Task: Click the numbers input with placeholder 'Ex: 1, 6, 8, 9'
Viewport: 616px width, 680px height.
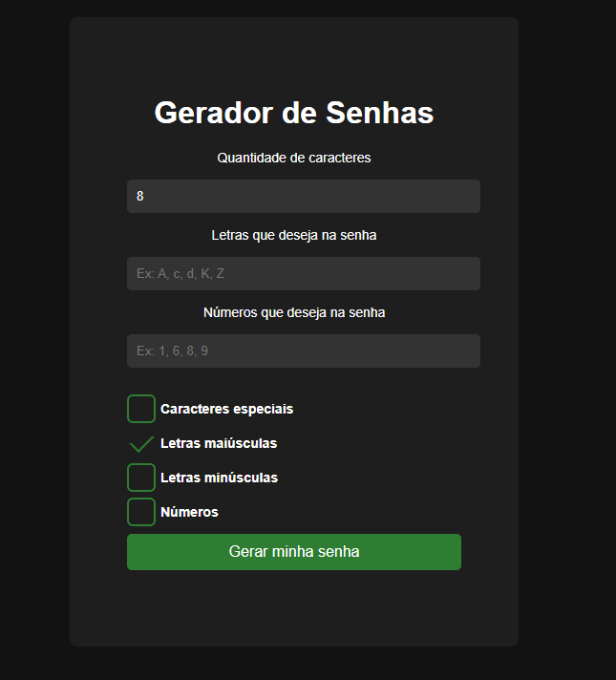Action: [x=303, y=351]
